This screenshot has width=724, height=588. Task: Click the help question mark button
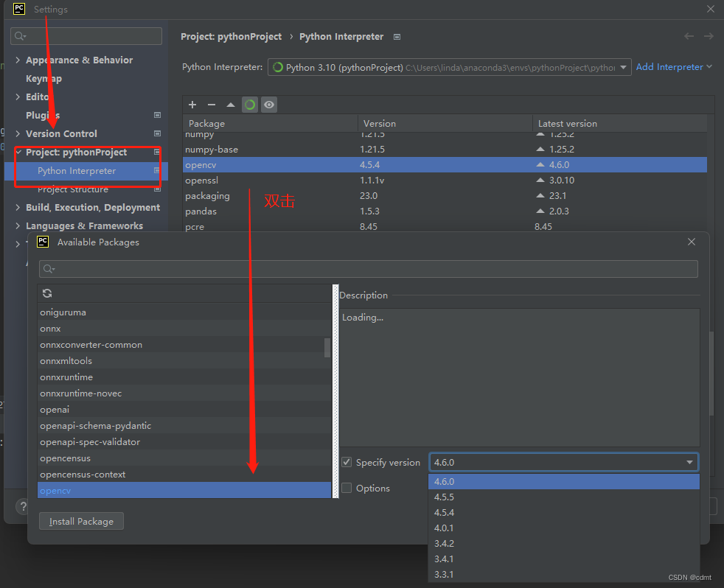click(21, 506)
